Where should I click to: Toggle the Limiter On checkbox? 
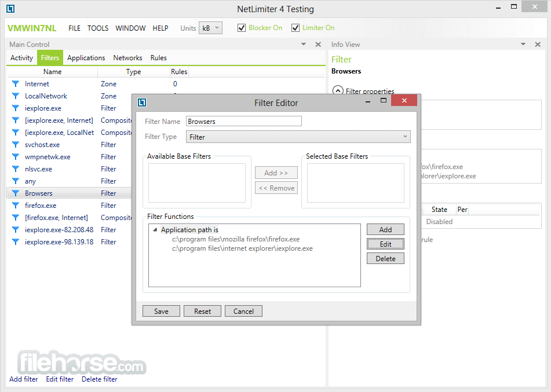pos(295,28)
